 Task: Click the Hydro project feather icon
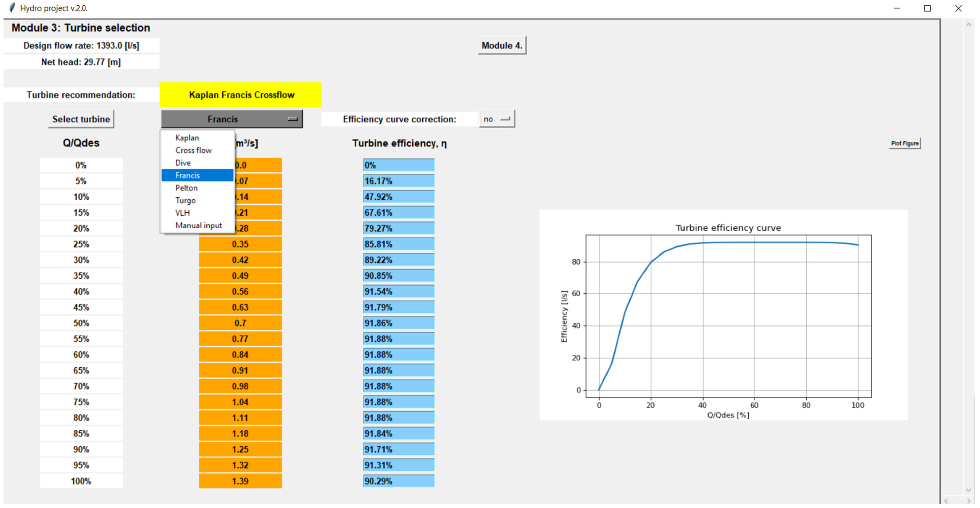click(12, 8)
